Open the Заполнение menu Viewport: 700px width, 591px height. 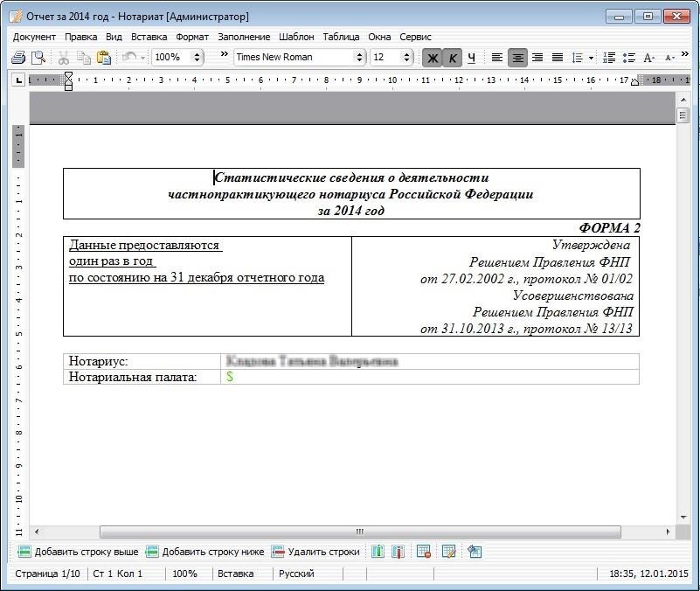point(244,37)
